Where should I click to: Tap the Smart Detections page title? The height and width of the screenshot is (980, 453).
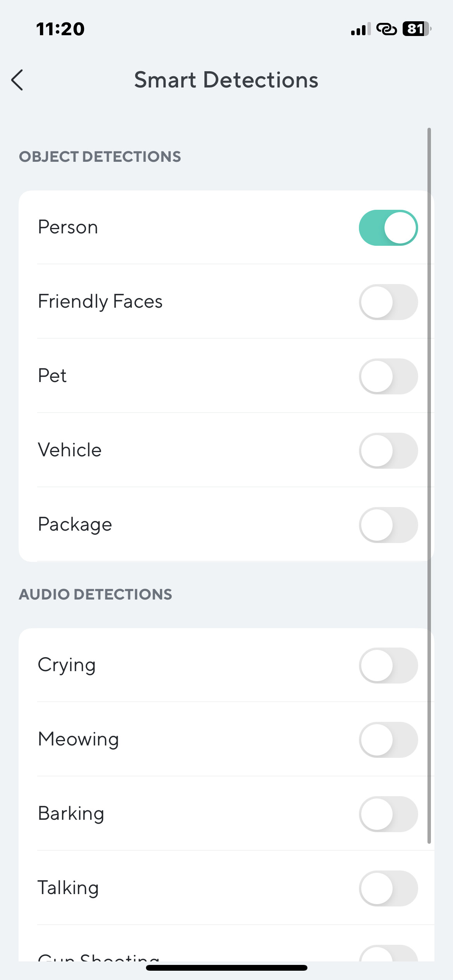click(x=226, y=80)
